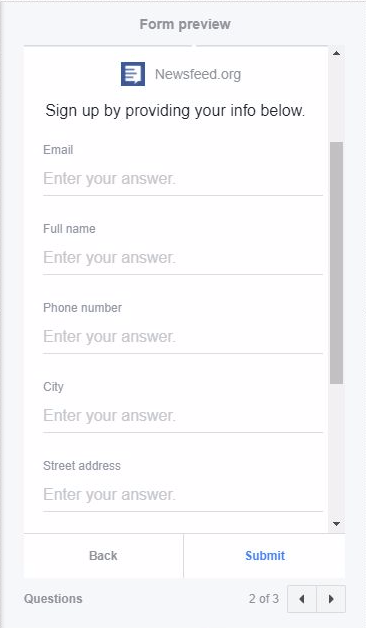Click the Email field label

coord(58,150)
